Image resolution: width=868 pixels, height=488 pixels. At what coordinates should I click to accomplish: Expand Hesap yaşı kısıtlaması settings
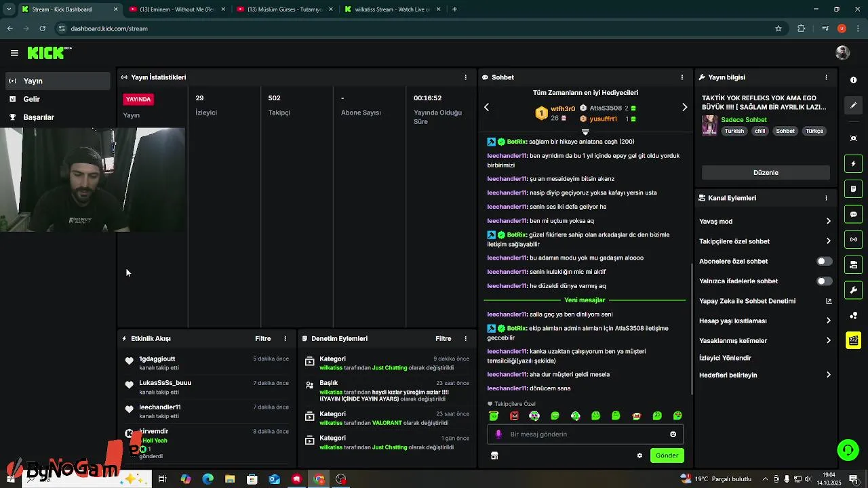coord(765,321)
